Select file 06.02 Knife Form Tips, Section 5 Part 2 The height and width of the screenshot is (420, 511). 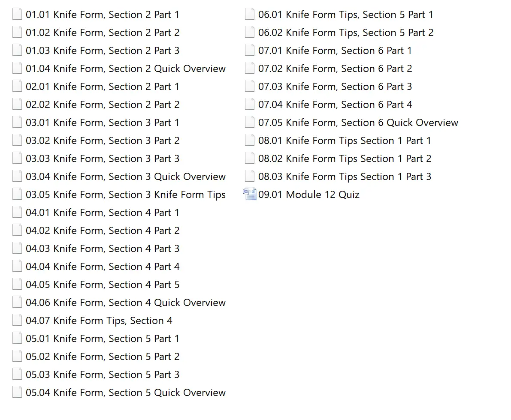tap(345, 33)
